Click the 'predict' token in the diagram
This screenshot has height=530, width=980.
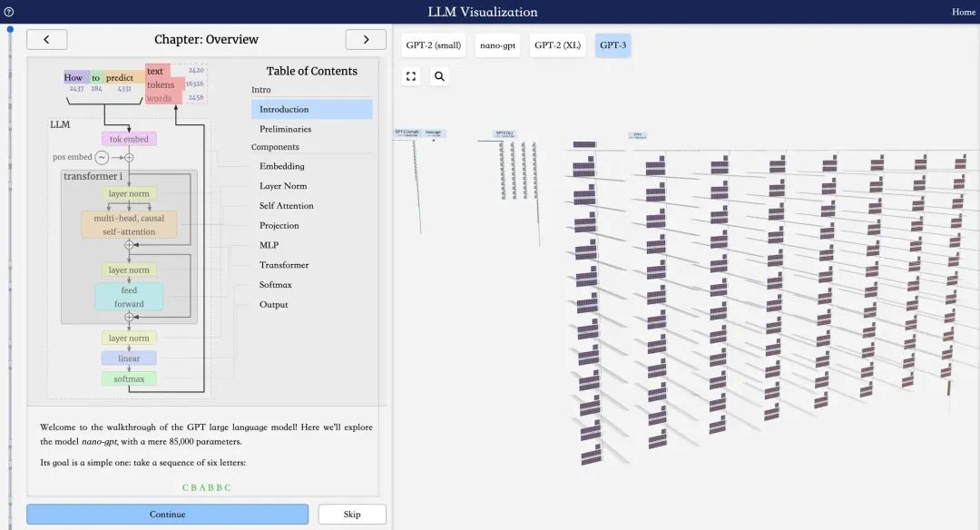click(120, 77)
